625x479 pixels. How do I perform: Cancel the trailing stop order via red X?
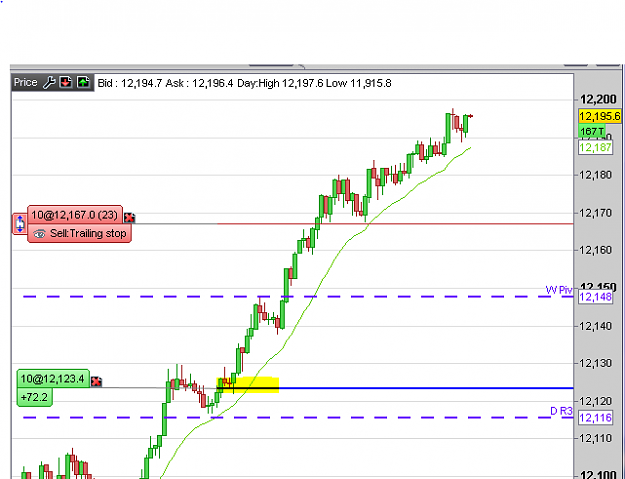click(129, 218)
